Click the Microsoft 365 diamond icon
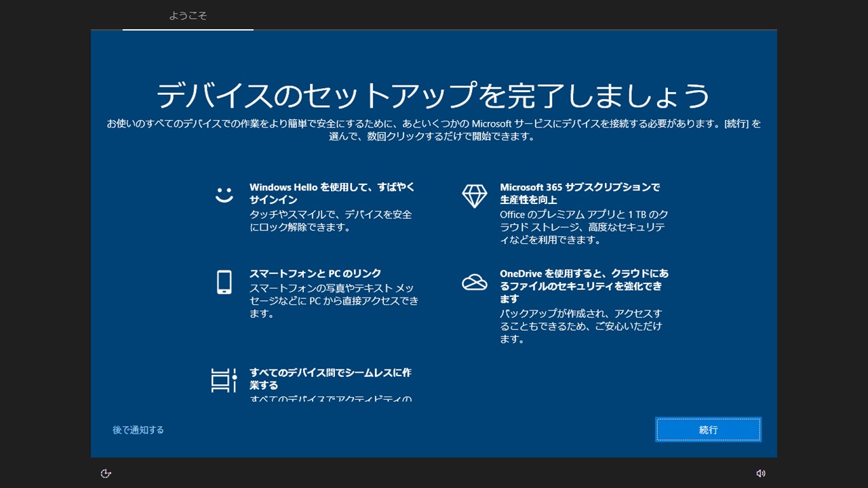The height and width of the screenshot is (488, 868). pyautogui.click(x=474, y=196)
